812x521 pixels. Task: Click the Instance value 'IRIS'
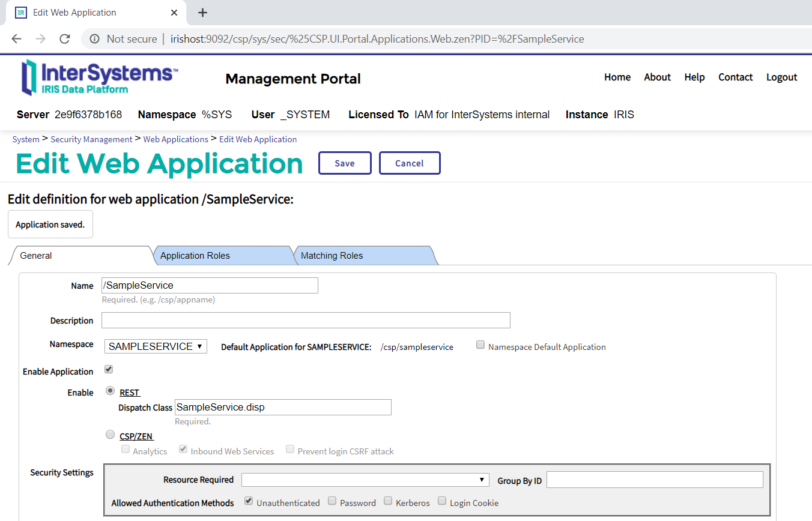tap(624, 115)
